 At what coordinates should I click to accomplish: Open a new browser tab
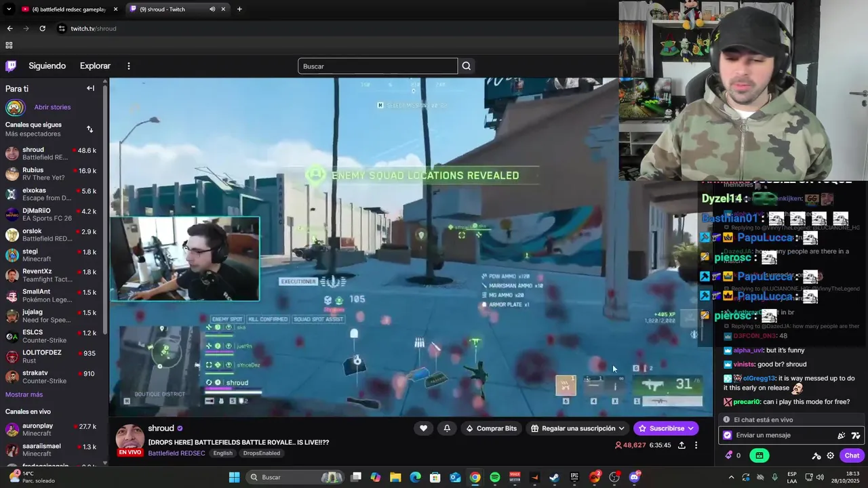click(x=239, y=9)
